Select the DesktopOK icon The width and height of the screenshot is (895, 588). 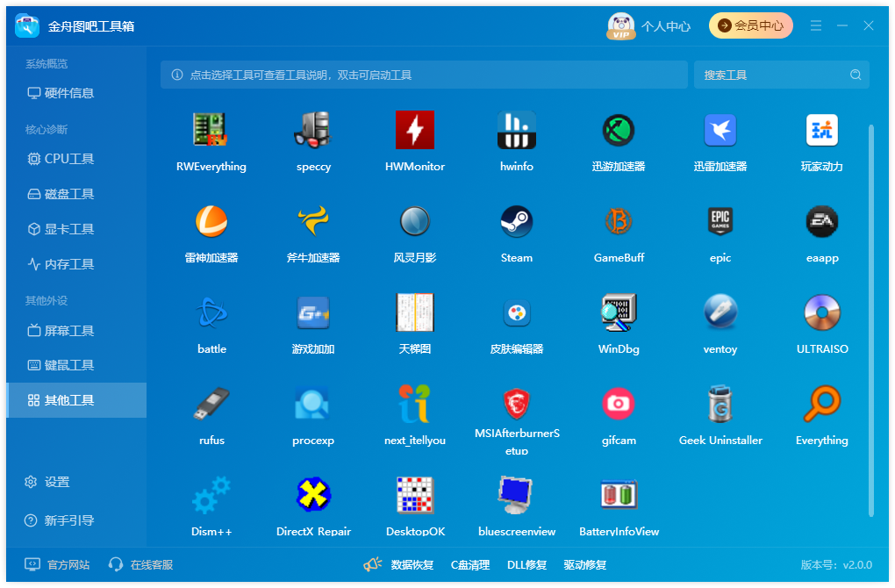click(415, 495)
